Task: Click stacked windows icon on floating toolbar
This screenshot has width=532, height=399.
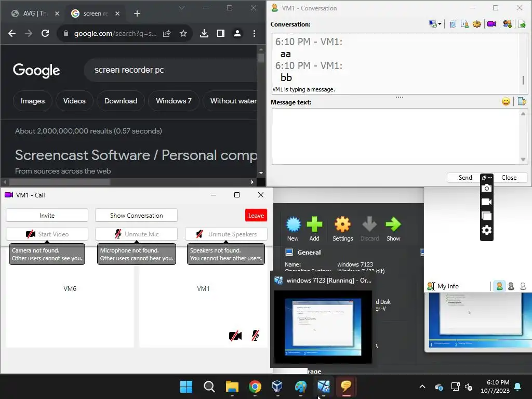Action: coord(486,216)
